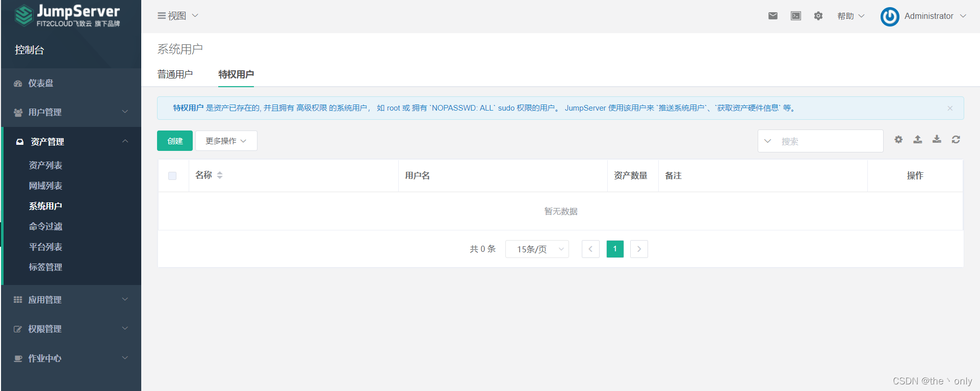Go to the next page arrow

click(x=639, y=249)
